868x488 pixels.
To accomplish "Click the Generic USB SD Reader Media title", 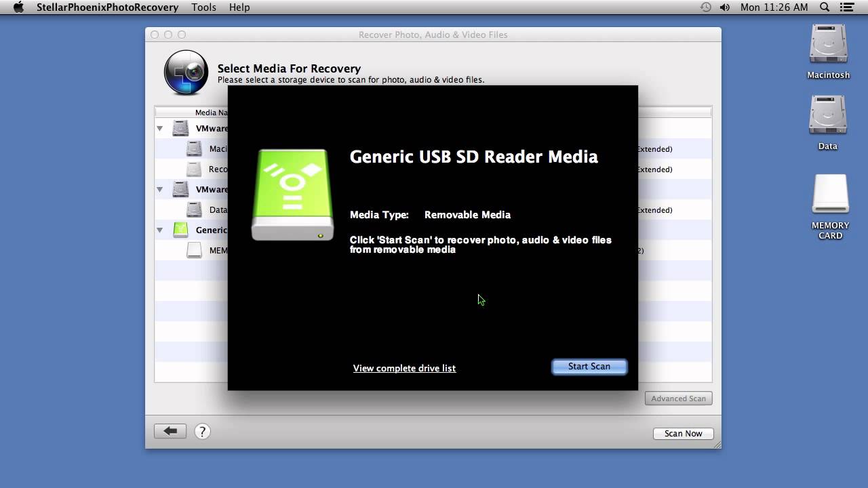I will pyautogui.click(x=473, y=157).
